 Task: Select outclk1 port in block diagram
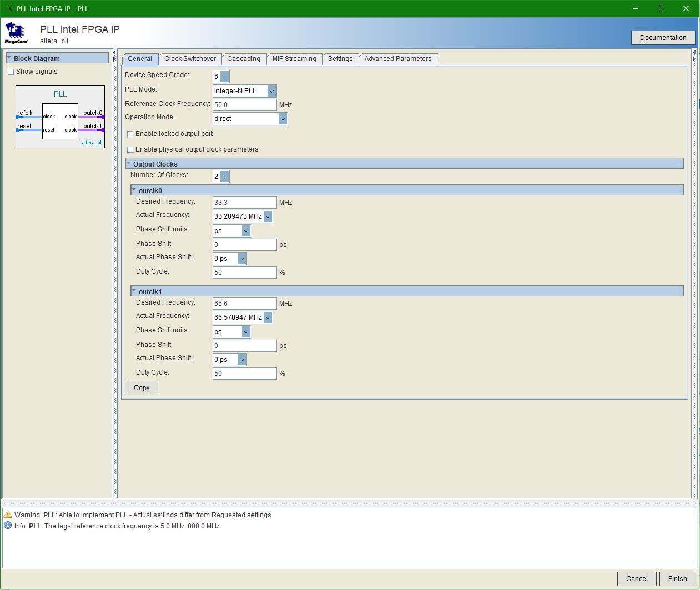point(93,127)
